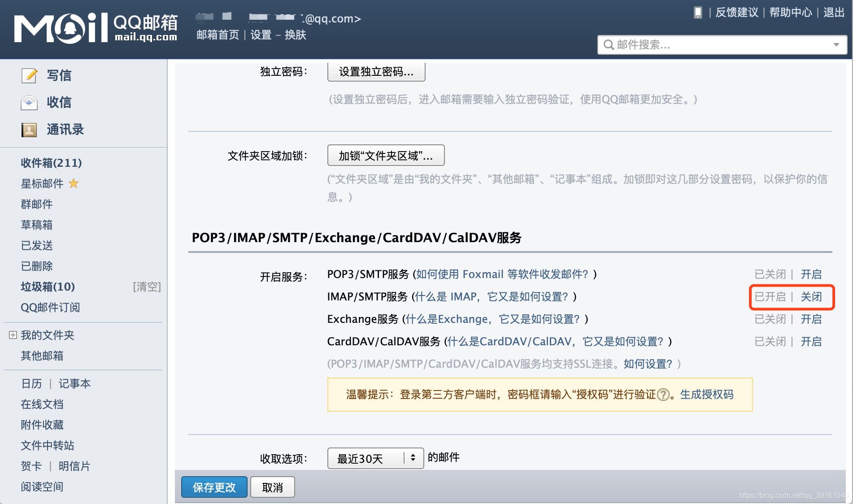Viewport: 853px width, 504px height.
Task: Click 保存更改 button
Action: 214,487
